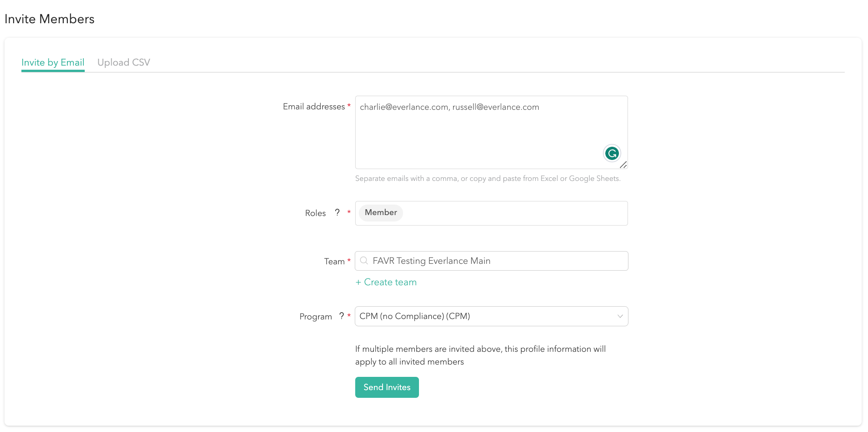This screenshot has height=432, width=868.
Task: Click the search magnifier icon in Team field
Action: pyautogui.click(x=364, y=261)
